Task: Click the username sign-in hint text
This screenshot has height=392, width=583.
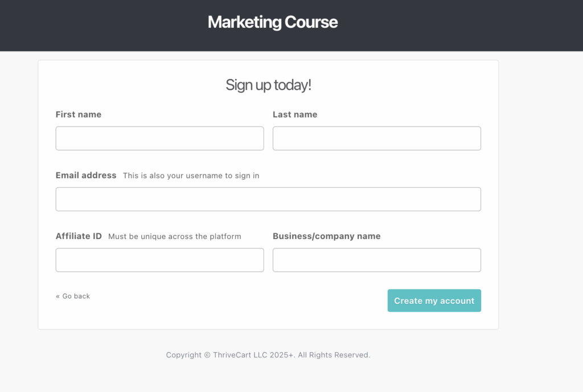Action: pos(191,176)
